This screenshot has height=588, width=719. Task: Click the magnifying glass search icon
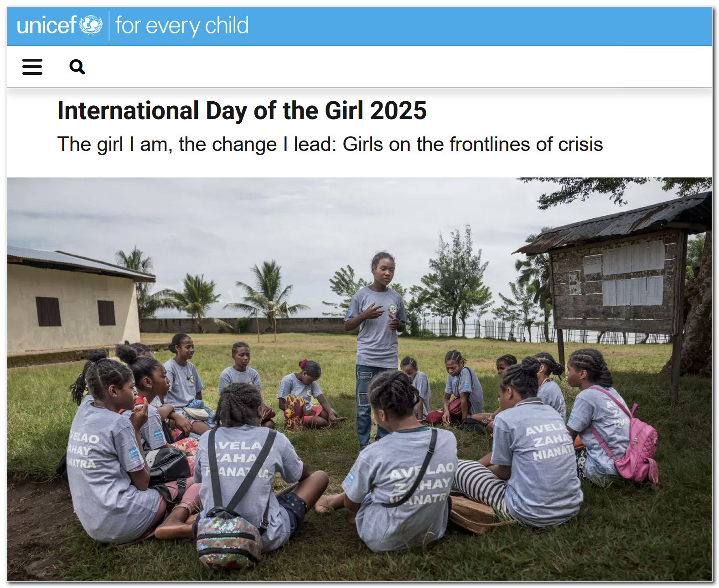(x=77, y=67)
